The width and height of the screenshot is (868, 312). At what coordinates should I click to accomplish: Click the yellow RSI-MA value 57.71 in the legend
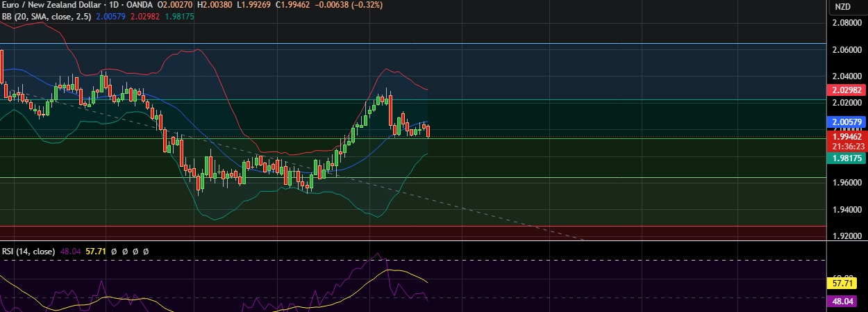pos(94,250)
